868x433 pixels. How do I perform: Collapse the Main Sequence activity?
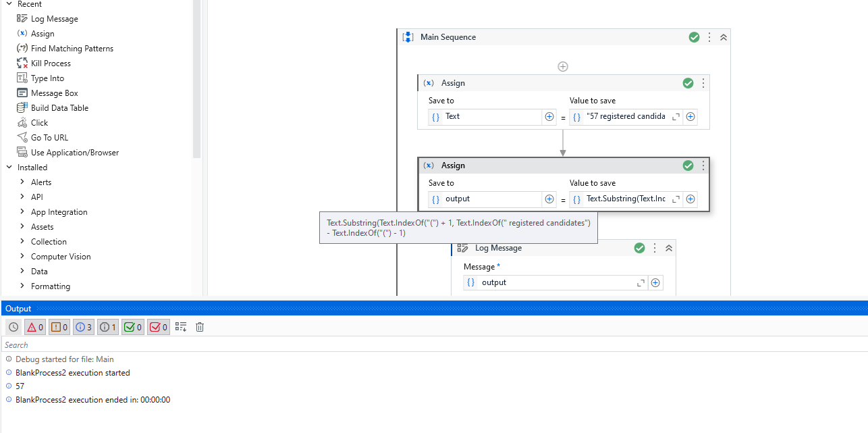pyautogui.click(x=723, y=37)
